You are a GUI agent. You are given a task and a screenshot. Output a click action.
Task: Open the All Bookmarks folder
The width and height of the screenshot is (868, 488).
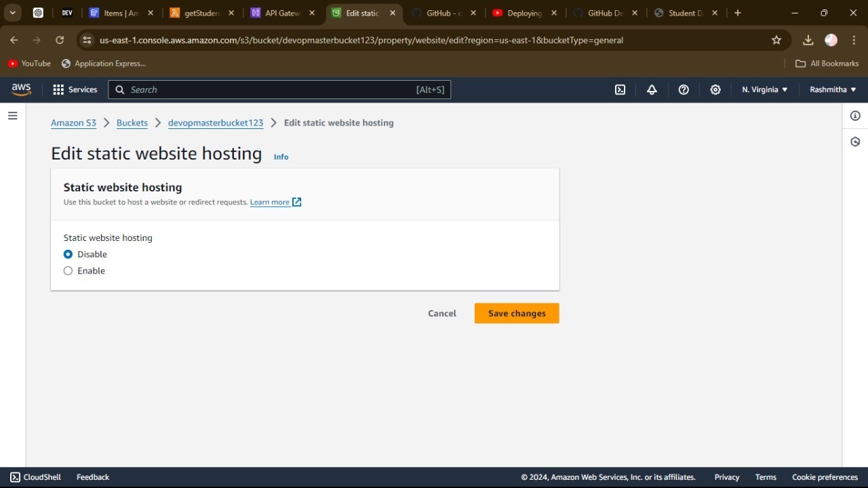(827, 63)
